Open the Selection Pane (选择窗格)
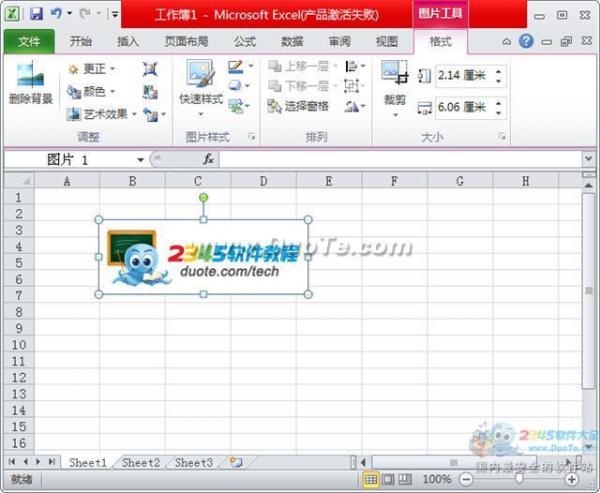This screenshot has height=493, width=600. pyautogui.click(x=298, y=106)
